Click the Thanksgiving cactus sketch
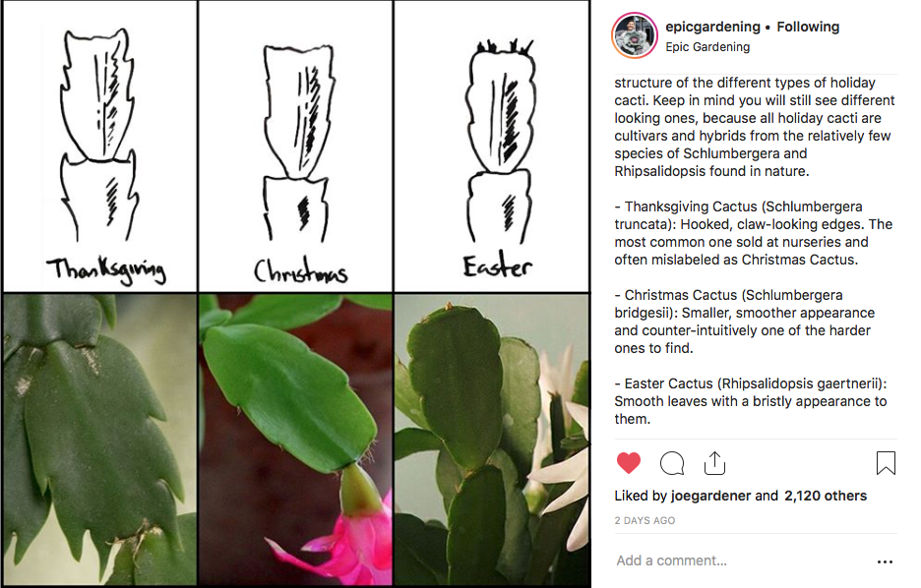The height and width of the screenshot is (588, 921). tap(99, 146)
